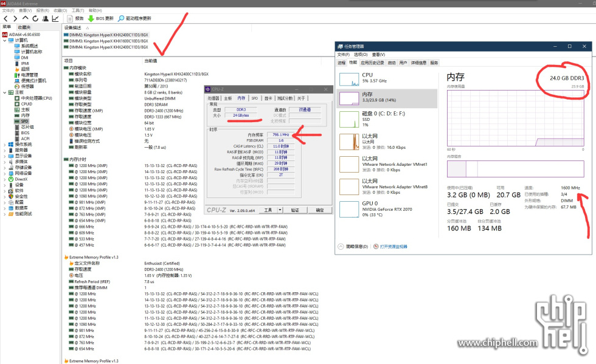596x364 pixels.
Task: Open the AIDA64 line graph toolbar icon
Action: click(x=55, y=18)
